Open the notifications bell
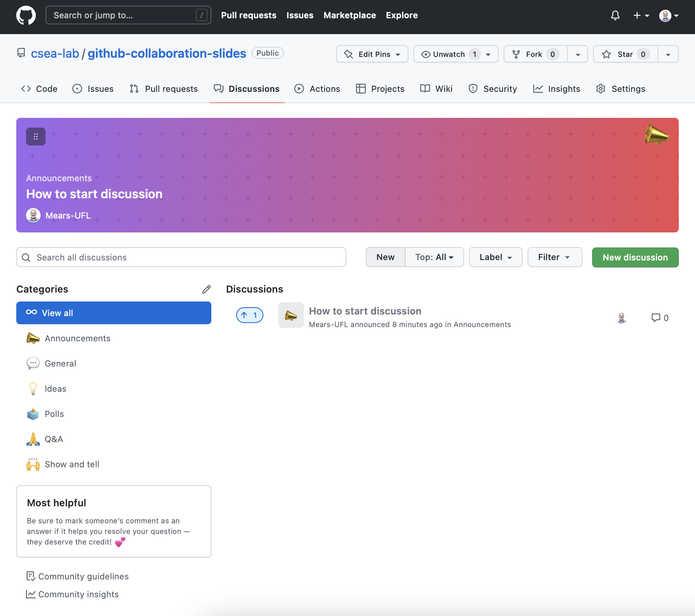 pos(615,15)
